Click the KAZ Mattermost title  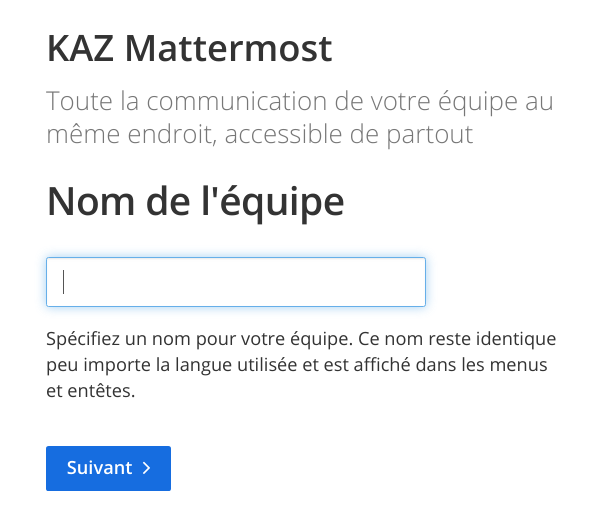click(x=189, y=47)
